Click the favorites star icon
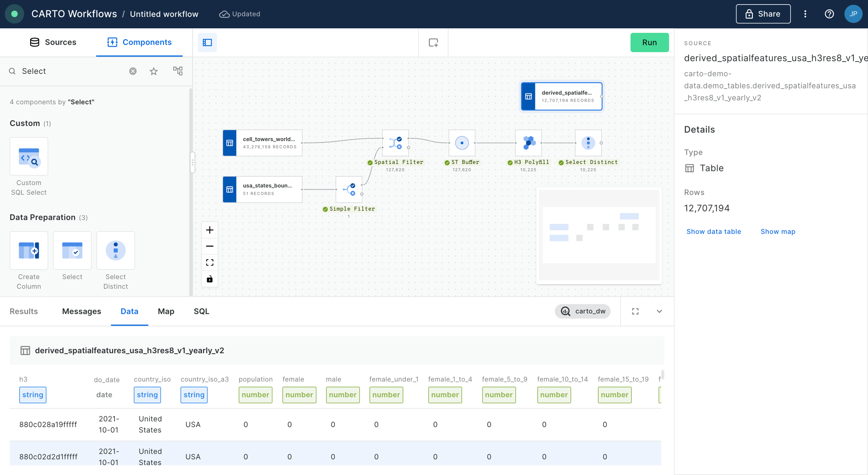This screenshot has height=475, width=868. click(154, 71)
